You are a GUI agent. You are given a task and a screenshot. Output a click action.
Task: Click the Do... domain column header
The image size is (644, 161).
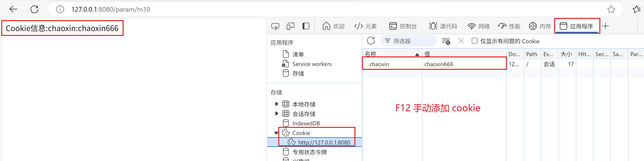point(515,54)
